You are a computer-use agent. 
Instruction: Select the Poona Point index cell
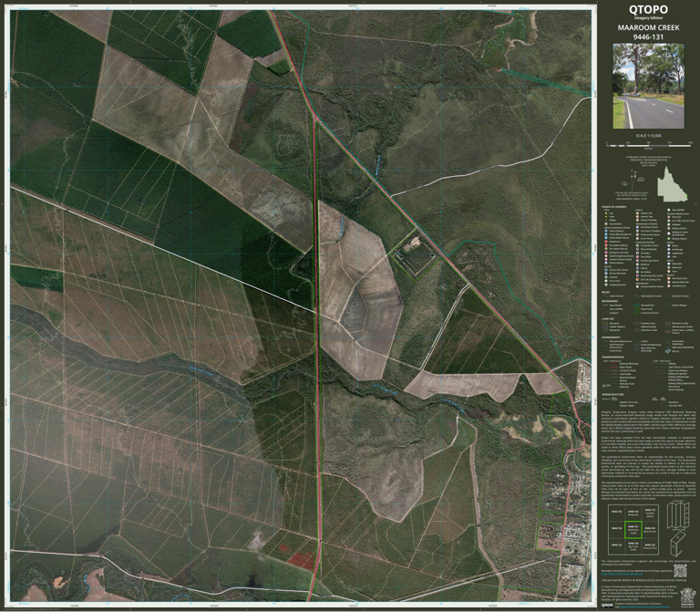click(650, 546)
